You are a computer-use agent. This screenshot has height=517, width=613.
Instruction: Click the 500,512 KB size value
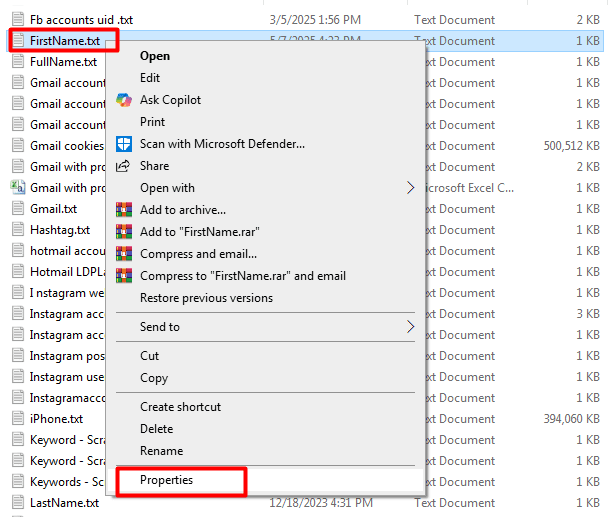point(572,146)
